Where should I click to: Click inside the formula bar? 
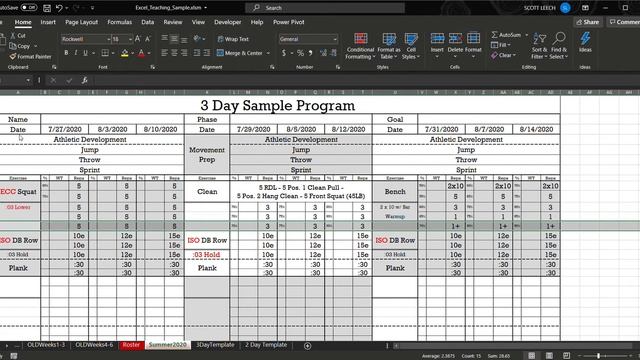pyautogui.click(x=367, y=80)
